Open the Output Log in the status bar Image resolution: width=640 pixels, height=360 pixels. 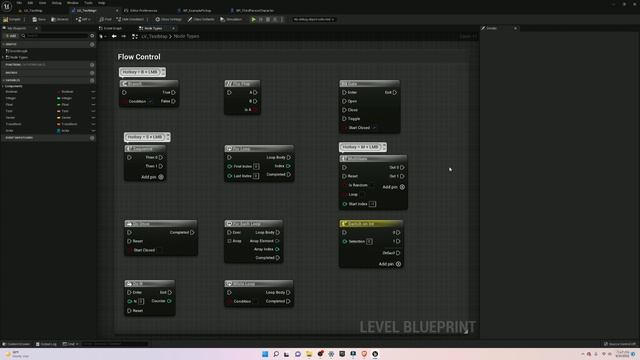pyautogui.click(x=46, y=344)
